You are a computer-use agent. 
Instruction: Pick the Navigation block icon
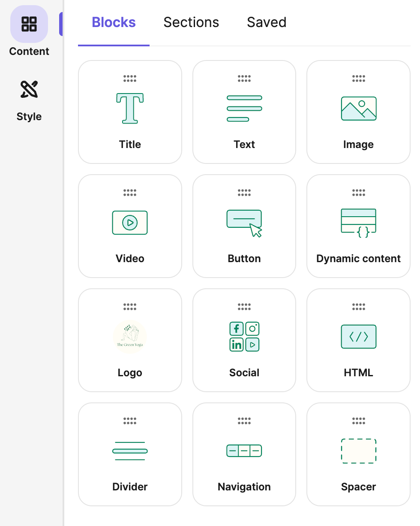[244, 451]
